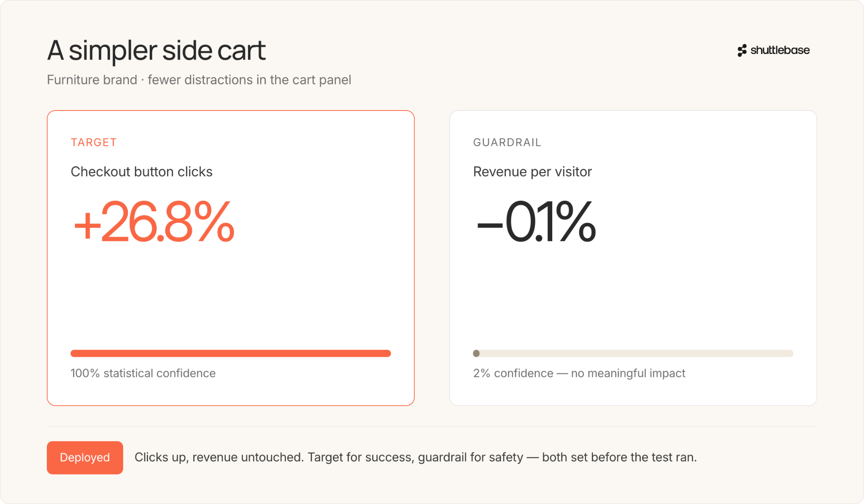Click the 'A simpler side cart' heading
This screenshot has height=504, width=864.
click(x=157, y=51)
